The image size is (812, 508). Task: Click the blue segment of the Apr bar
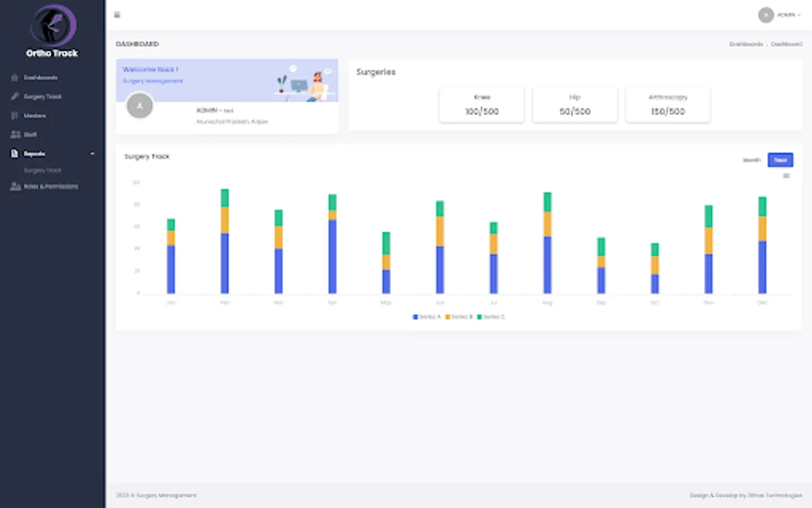pyautogui.click(x=333, y=256)
